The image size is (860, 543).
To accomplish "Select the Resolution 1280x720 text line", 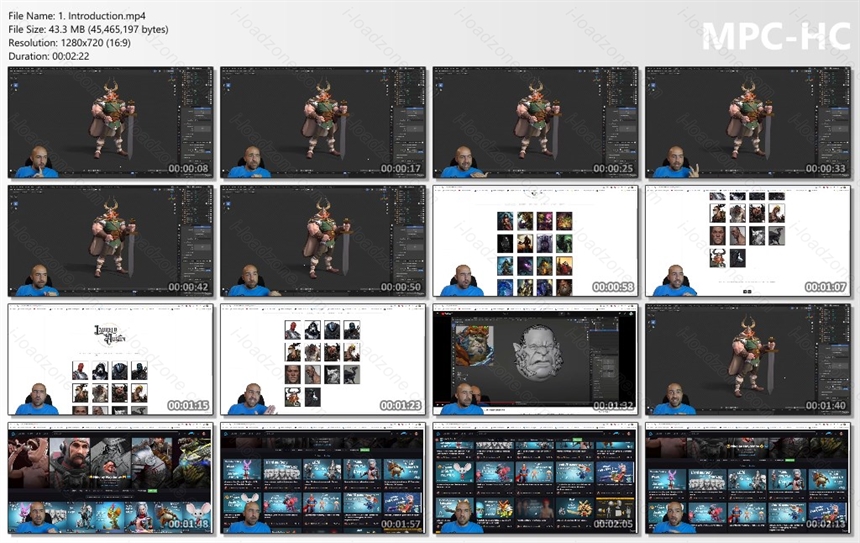I will (70, 43).
